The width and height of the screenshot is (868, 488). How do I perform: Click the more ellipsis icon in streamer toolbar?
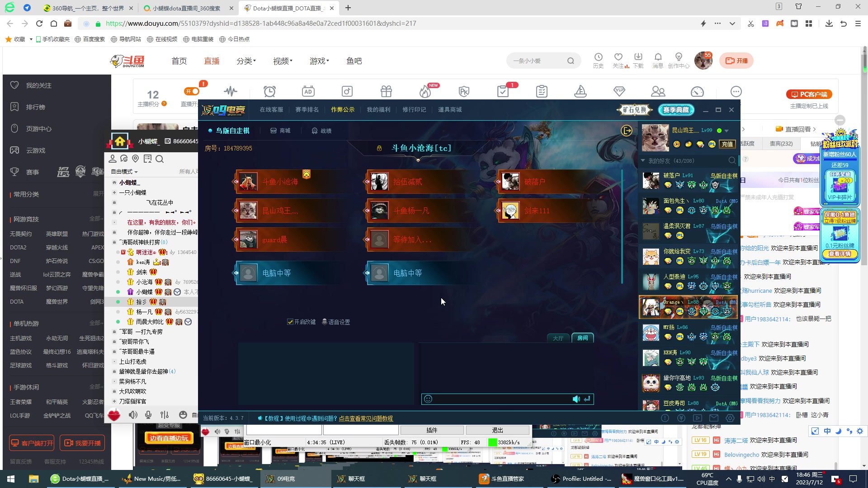[736, 91]
